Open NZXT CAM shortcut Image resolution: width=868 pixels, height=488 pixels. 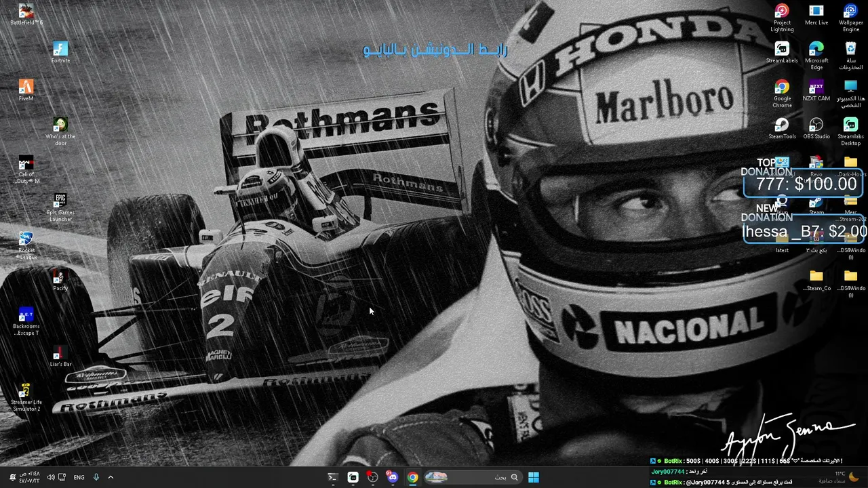tap(816, 90)
